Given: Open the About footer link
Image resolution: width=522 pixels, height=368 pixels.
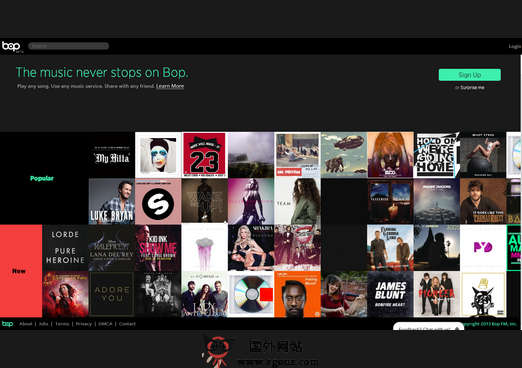Looking at the screenshot, I should click(x=26, y=324).
